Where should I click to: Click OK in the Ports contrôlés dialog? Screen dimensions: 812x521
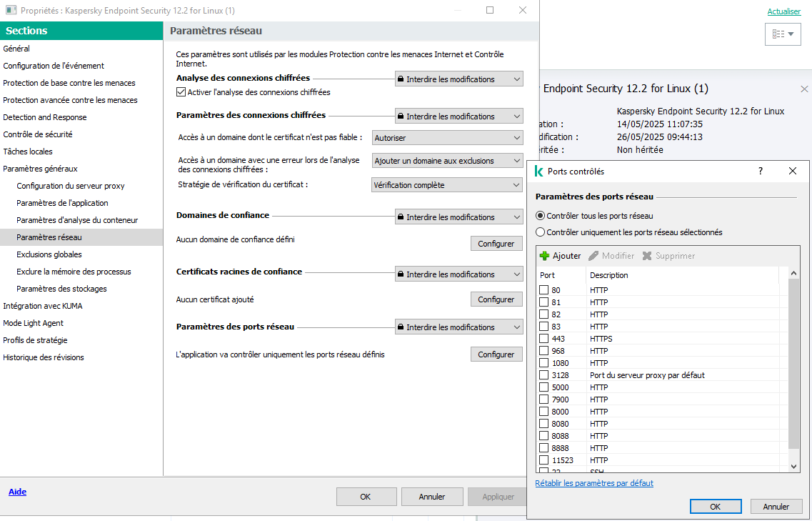click(715, 507)
